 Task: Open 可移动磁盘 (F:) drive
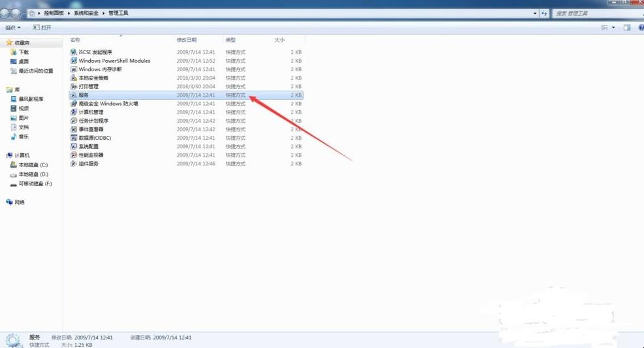point(31,184)
